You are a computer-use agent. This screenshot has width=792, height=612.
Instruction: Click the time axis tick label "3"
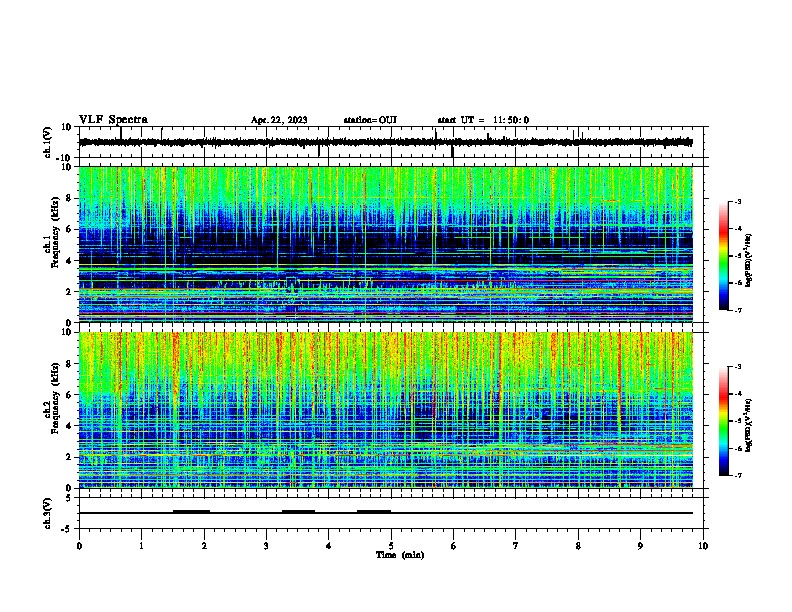point(266,546)
